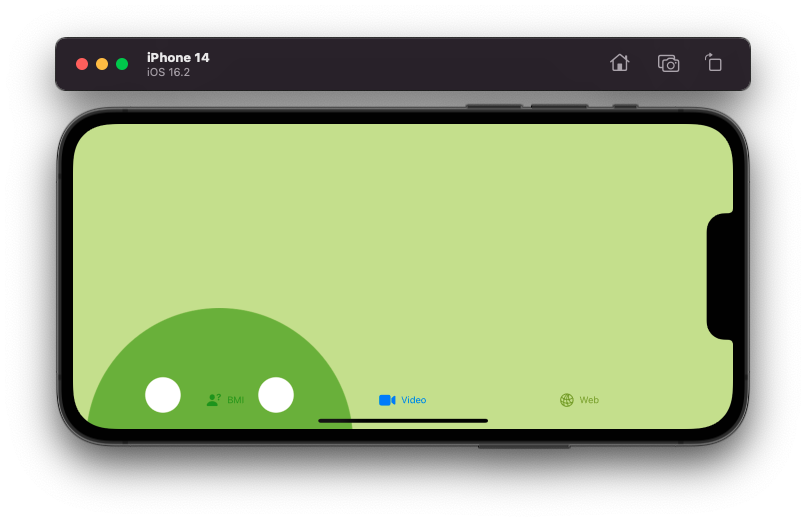Close the simulator with the red button
Screen dimensions: 806x528
[x=82, y=64]
